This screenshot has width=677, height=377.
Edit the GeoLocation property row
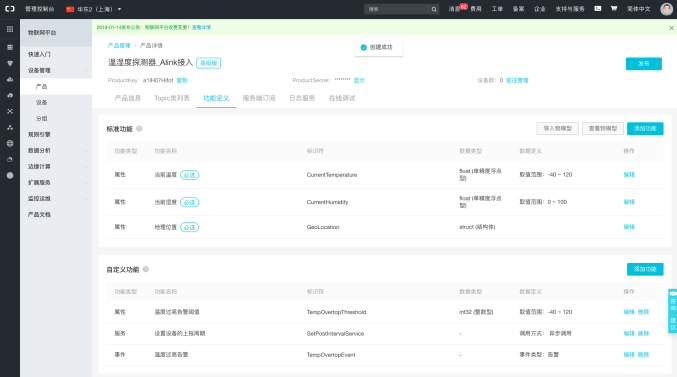[x=629, y=227]
